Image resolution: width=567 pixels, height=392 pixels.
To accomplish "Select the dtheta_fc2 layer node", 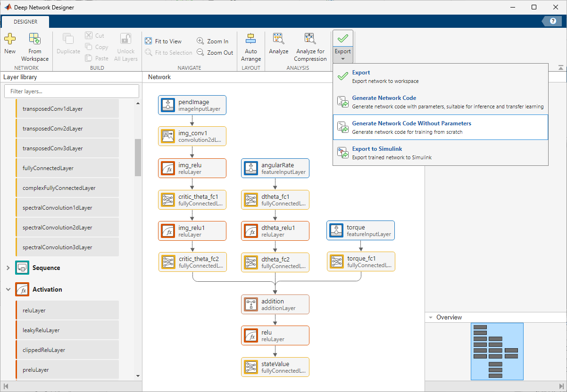I will click(275, 262).
